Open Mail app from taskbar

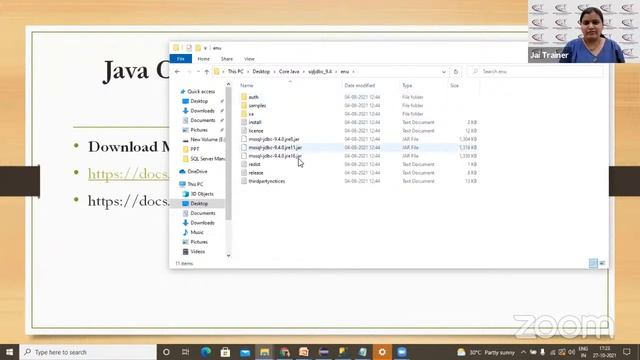pos(245,352)
